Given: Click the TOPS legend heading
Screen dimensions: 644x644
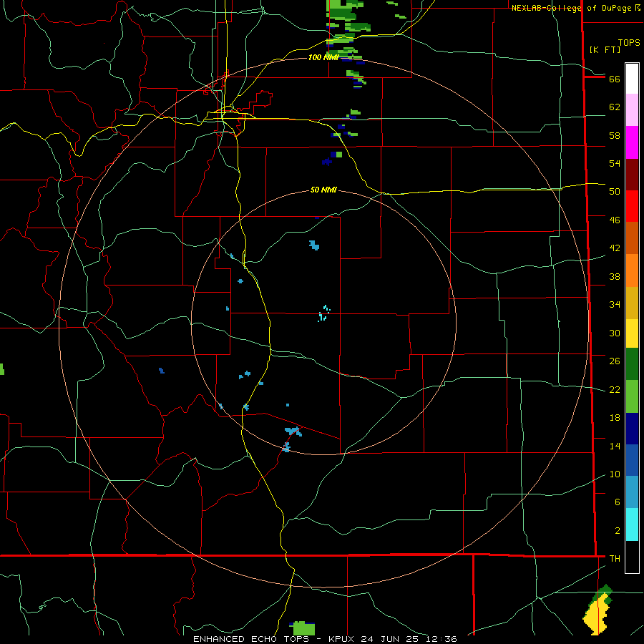Looking at the screenshot, I should point(629,43).
